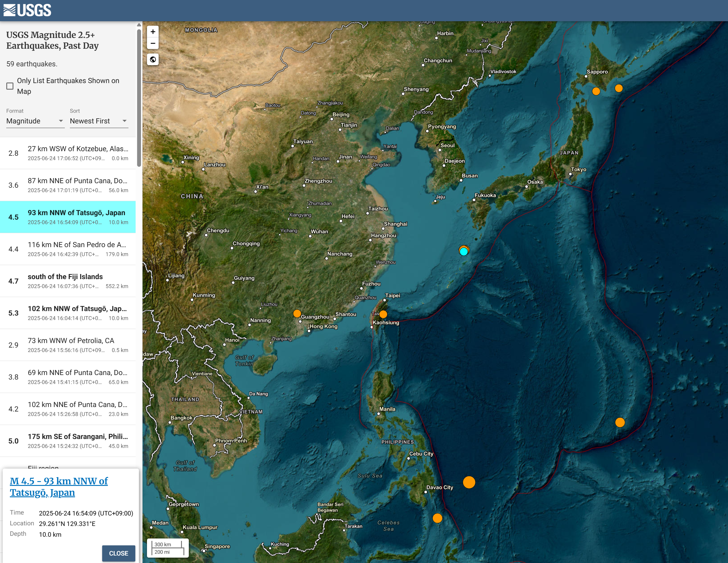Click the orange marker west of Celebes Sea label
Screen dimensions: 728x563
(x=437, y=518)
